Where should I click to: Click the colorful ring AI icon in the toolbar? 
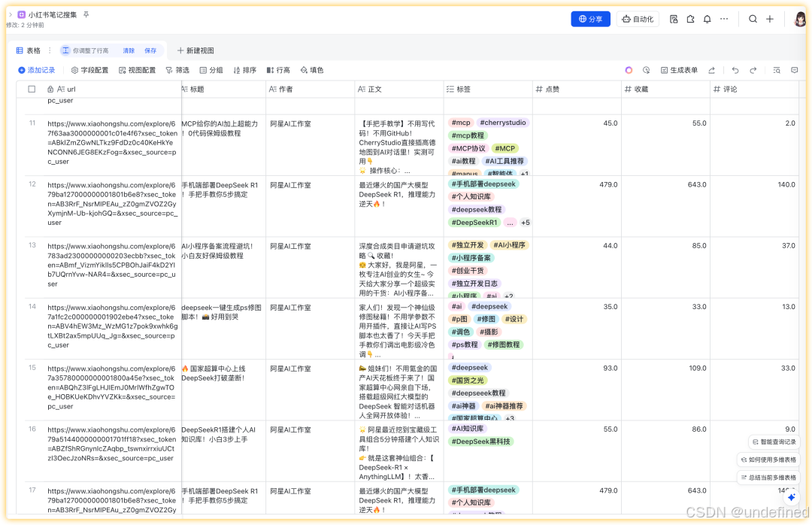[x=629, y=70]
